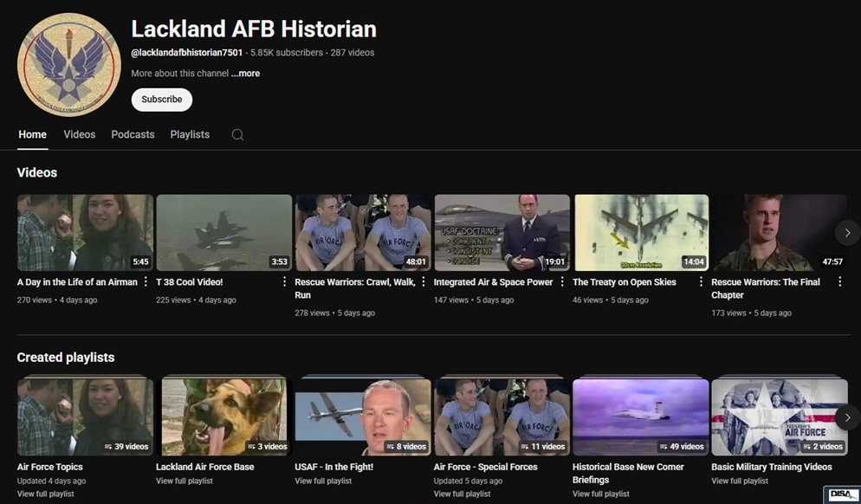Click the 5.85K subscribers count
This screenshot has height=504, width=861.
[x=287, y=53]
